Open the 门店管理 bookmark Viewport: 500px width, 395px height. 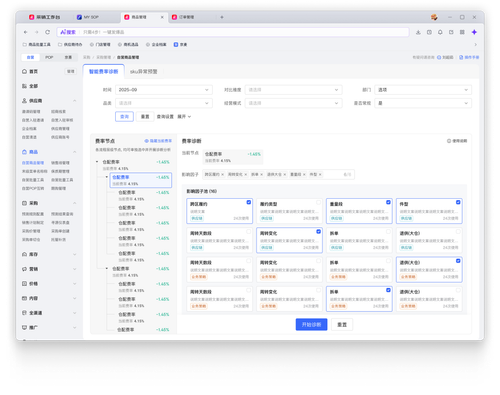point(100,44)
